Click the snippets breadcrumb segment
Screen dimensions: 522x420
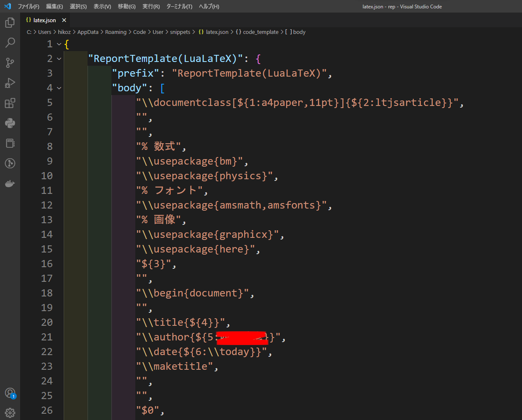click(180, 32)
